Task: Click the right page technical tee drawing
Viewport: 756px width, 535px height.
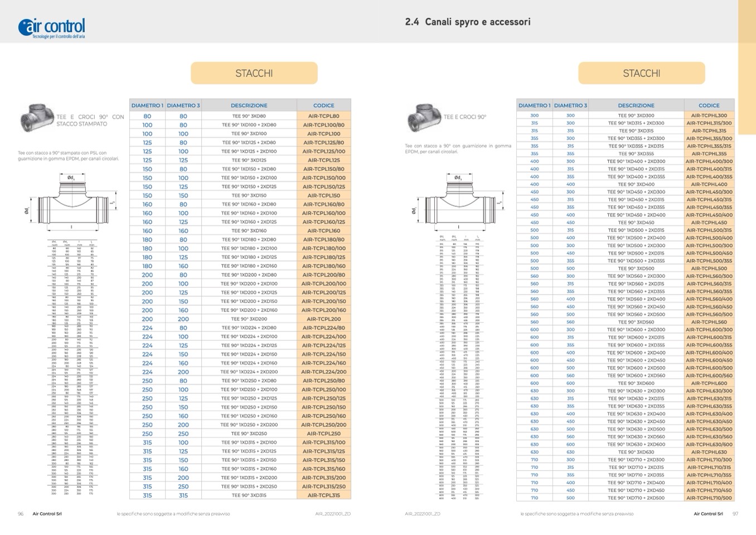Action: coord(458,202)
